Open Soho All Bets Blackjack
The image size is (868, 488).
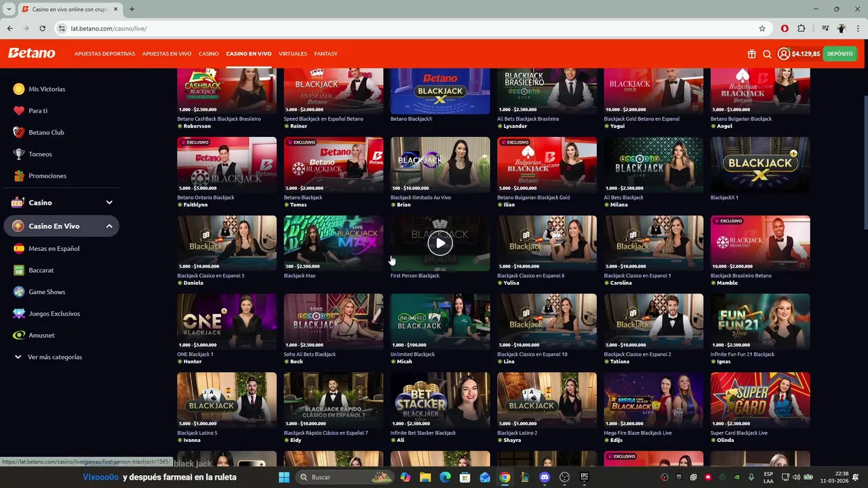(x=333, y=321)
